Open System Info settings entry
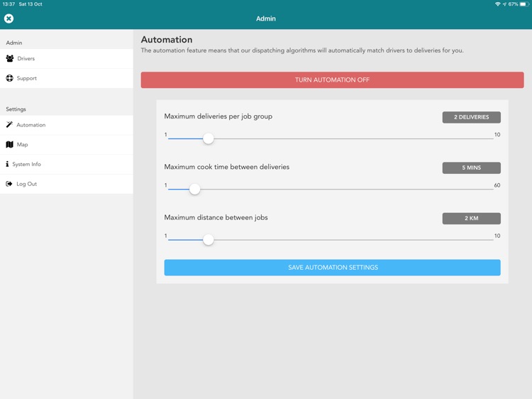Viewport: 532px width, 399px height. (x=67, y=165)
